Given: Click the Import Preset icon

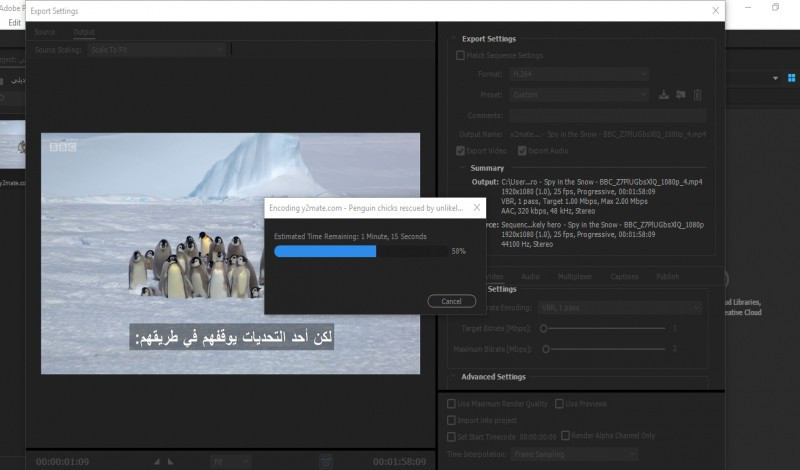Looking at the screenshot, I should point(680,95).
